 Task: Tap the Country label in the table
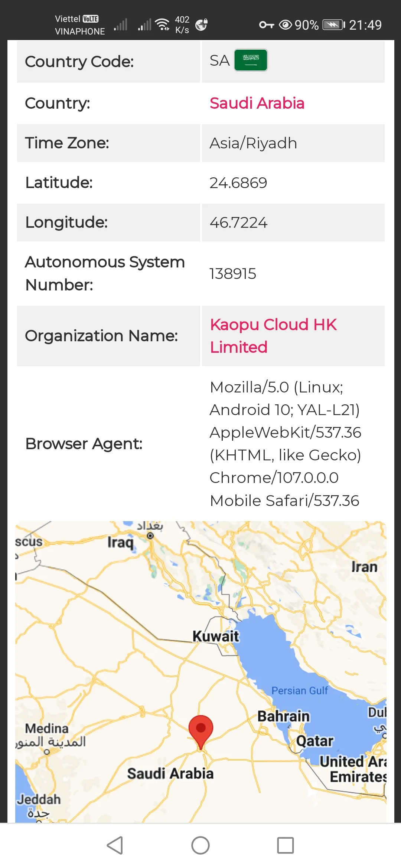pos(58,103)
